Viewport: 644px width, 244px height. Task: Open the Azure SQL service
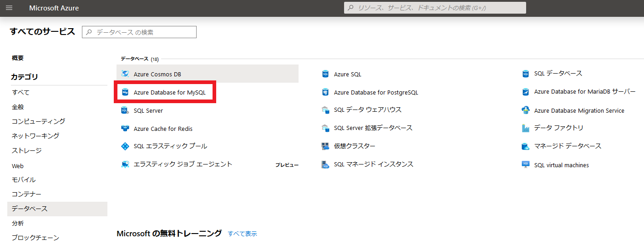coord(348,74)
